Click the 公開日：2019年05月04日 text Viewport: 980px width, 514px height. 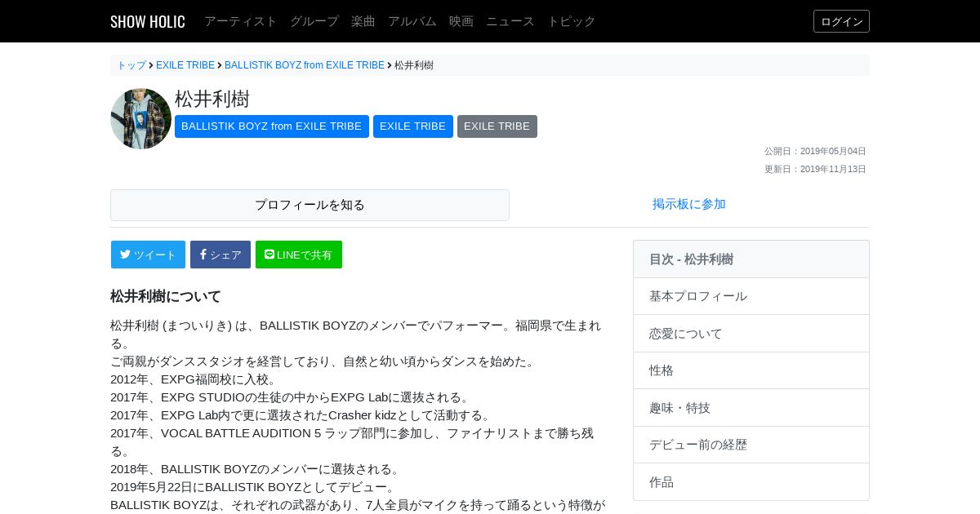click(x=815, y=151)
